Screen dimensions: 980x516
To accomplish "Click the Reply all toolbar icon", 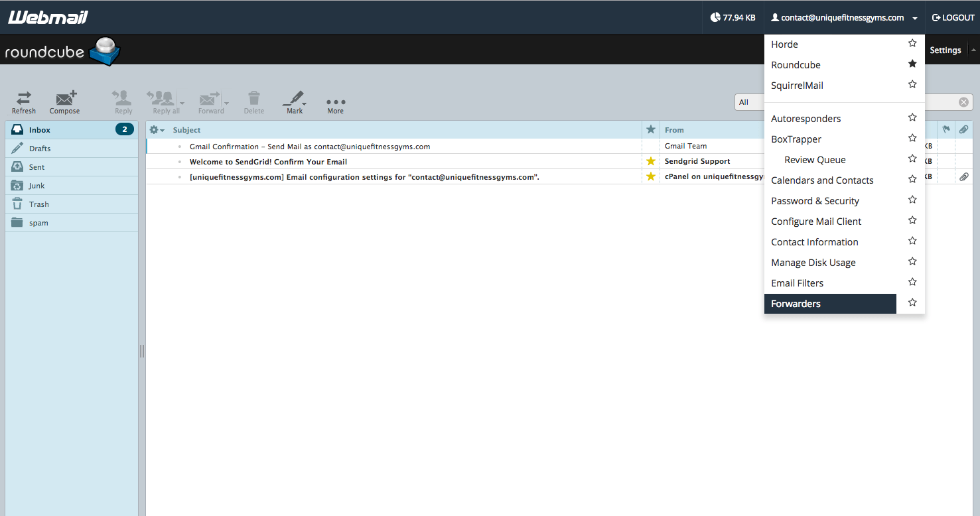I will [x=163, y=102].
